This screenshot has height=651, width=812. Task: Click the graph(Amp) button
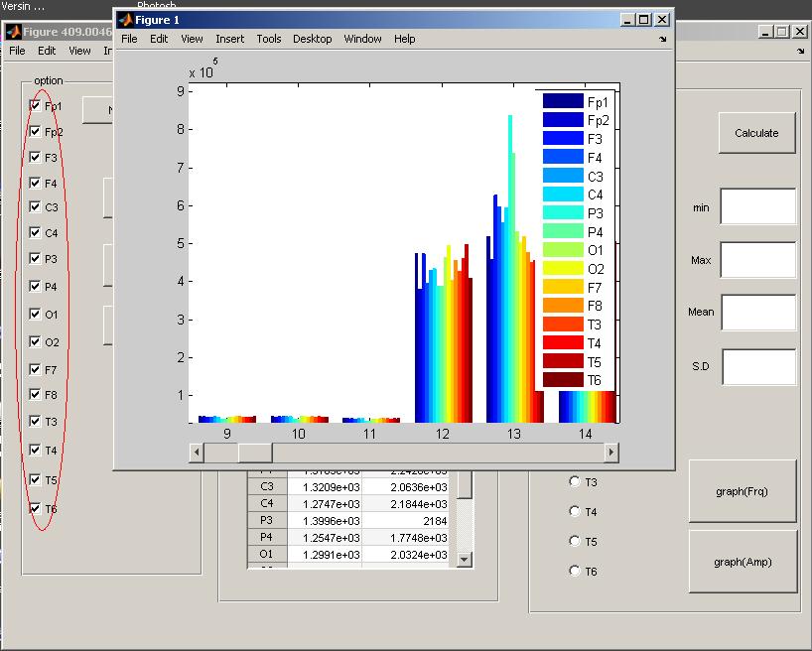743,562
